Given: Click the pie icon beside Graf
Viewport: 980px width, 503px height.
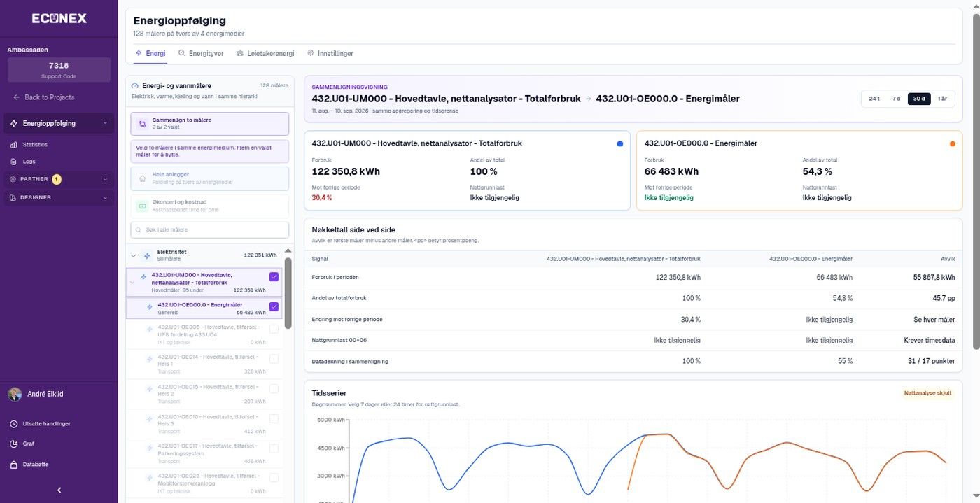Looking at the screenshot, I should click(x=13, y=444).
